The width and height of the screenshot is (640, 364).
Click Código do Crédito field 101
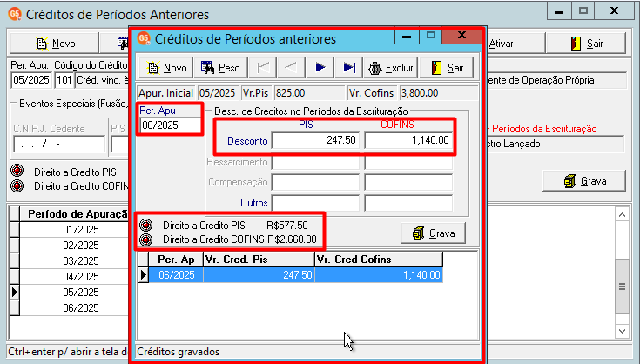tap(64, 80)
